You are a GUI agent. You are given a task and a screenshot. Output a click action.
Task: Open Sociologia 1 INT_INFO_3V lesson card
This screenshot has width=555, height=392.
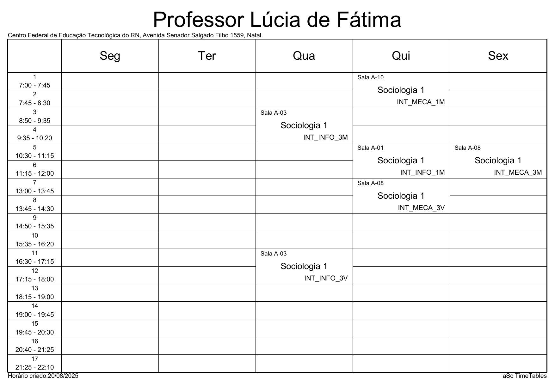pos(304,267)
